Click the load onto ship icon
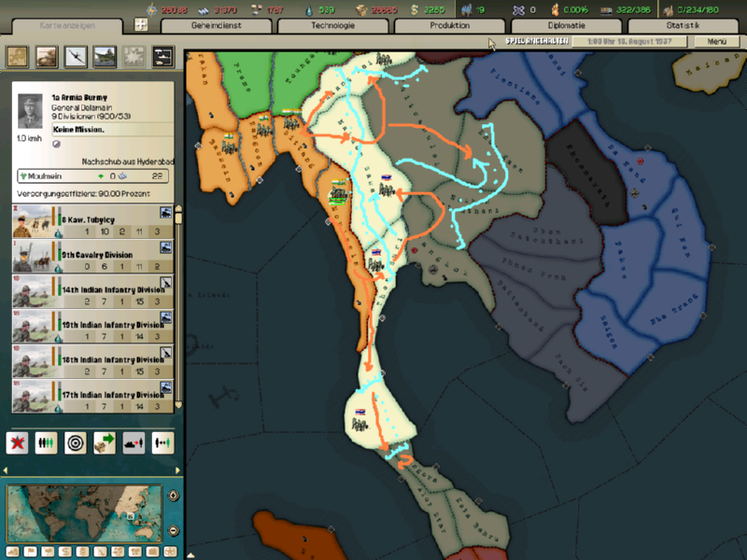This screenshot has height=560, width=747. tap(134, 442)
